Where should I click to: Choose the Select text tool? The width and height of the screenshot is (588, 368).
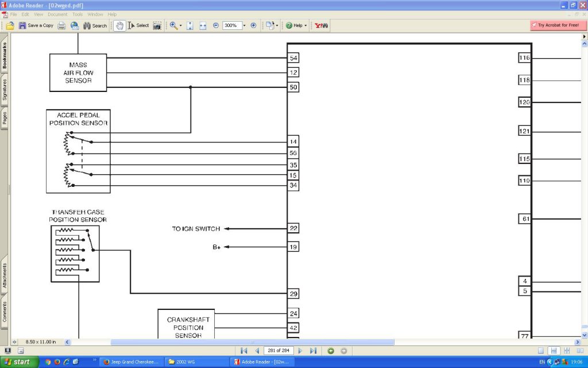pyautogui.click(x=138, y=25)
